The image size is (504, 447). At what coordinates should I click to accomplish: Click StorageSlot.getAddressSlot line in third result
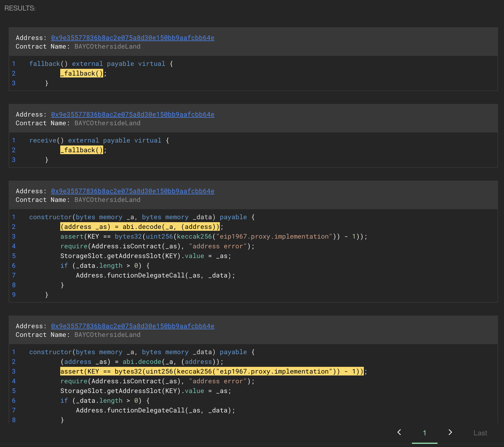pyautogui.click(x=146, y=256)
